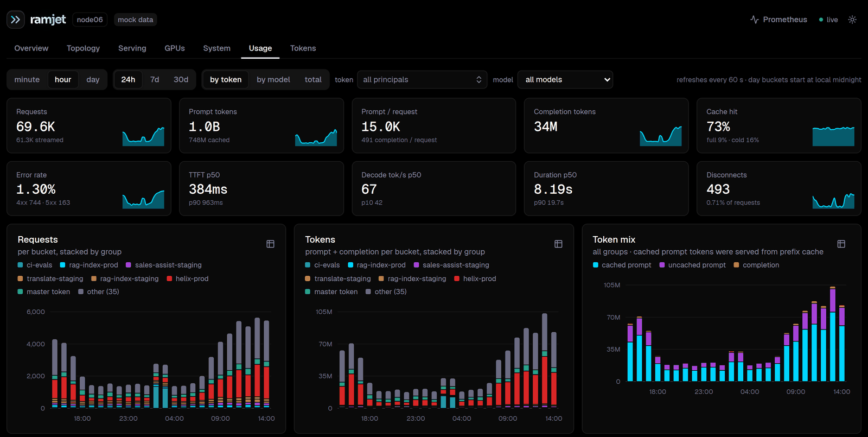Toggle uncached prompt legend in Token mix

pyautogui.click(x=693, y=265)
